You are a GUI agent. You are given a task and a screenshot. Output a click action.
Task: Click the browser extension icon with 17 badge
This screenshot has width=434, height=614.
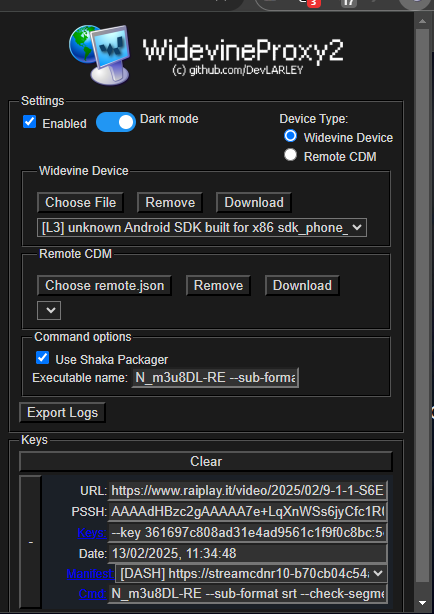point(348,2)
